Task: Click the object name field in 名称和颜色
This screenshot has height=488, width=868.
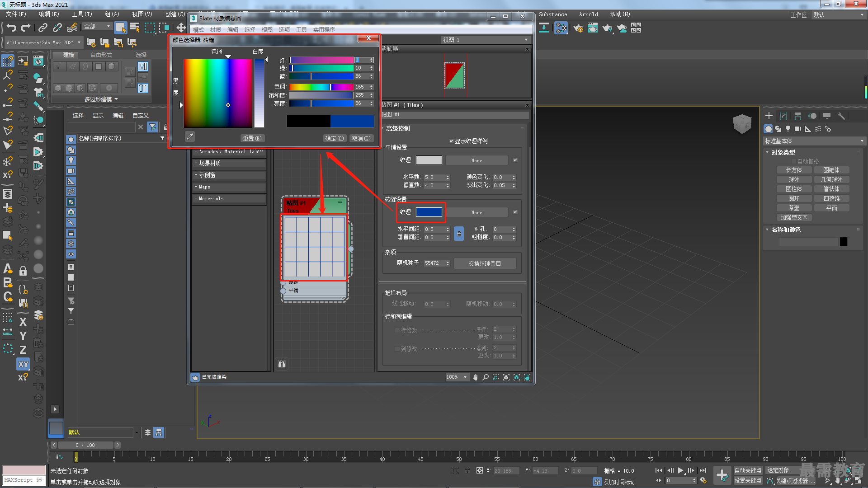Action: pos(808,242)
